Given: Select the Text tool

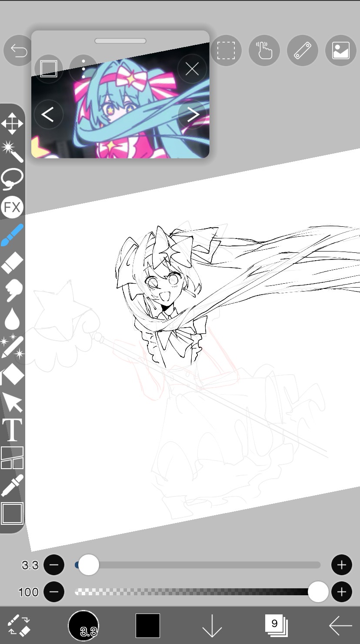Looking at the screenshot, I should pos(12,430).
